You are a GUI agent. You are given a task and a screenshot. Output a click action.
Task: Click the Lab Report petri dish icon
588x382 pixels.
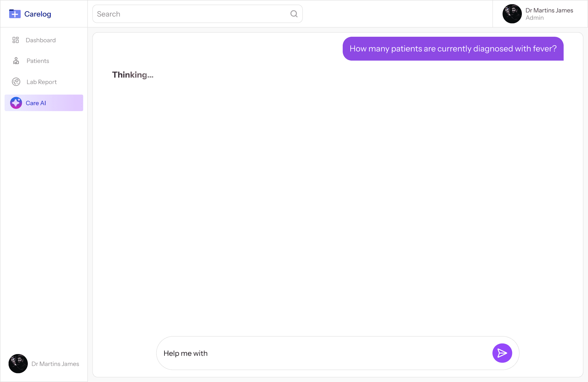pyautogui.click(x=16, y=82)
